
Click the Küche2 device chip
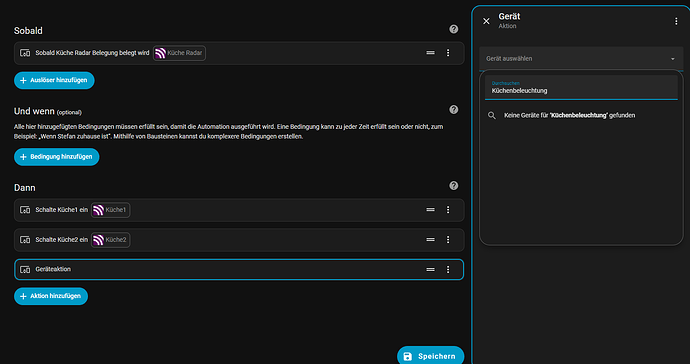110,240
